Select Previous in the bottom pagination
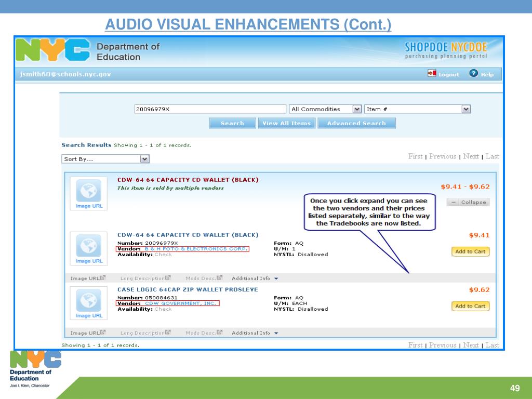The image size is (532, 399). (443, 345)
